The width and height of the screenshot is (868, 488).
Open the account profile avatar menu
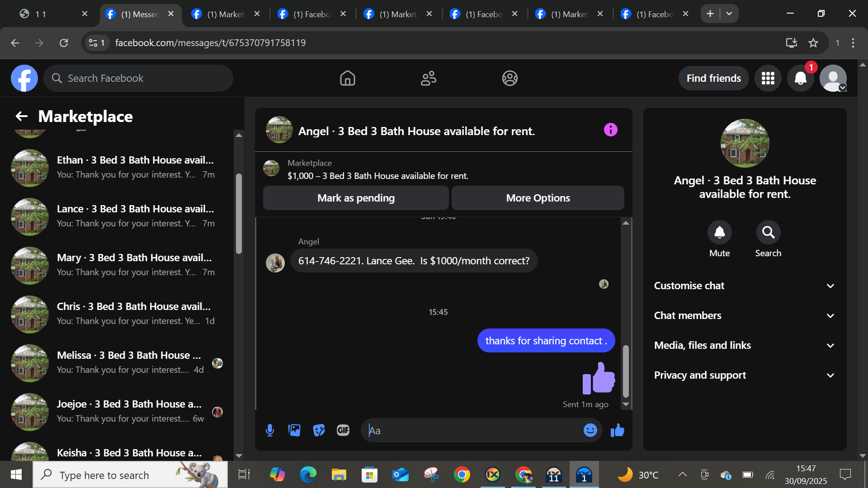click(833, 78)
